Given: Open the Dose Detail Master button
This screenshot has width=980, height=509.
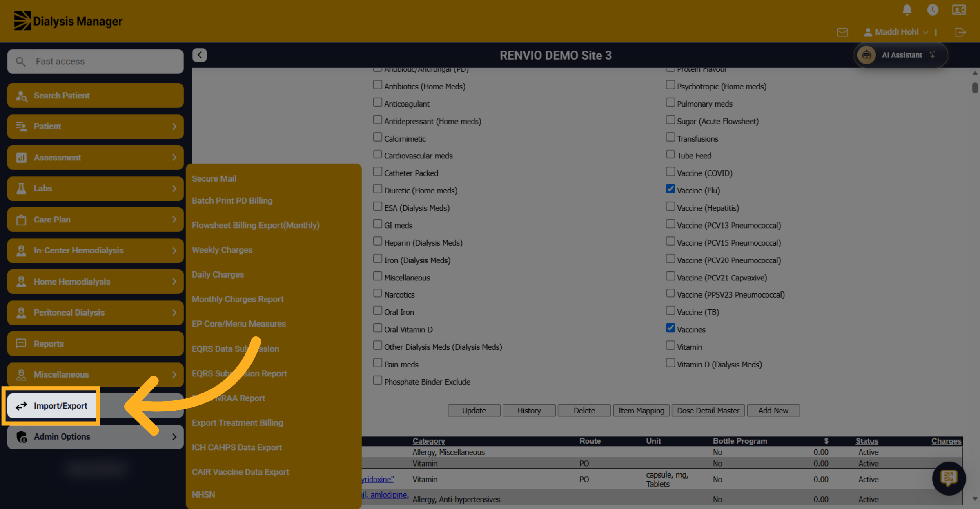Looking at the screenshot, I should [x=708, y=411].
